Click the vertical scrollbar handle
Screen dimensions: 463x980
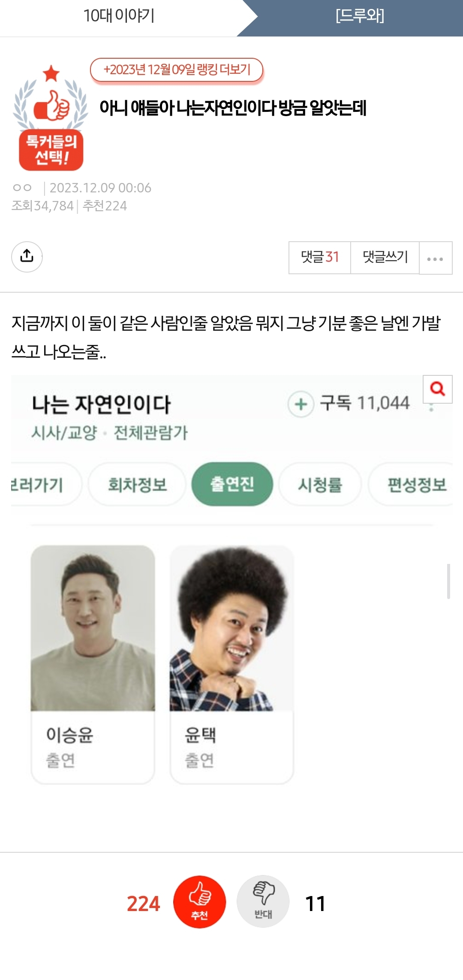click(x=448, y=581)
